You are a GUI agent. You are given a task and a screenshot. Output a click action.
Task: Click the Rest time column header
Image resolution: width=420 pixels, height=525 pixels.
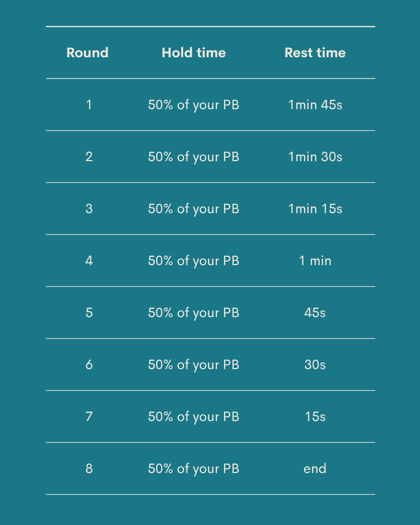click(315, 52)
